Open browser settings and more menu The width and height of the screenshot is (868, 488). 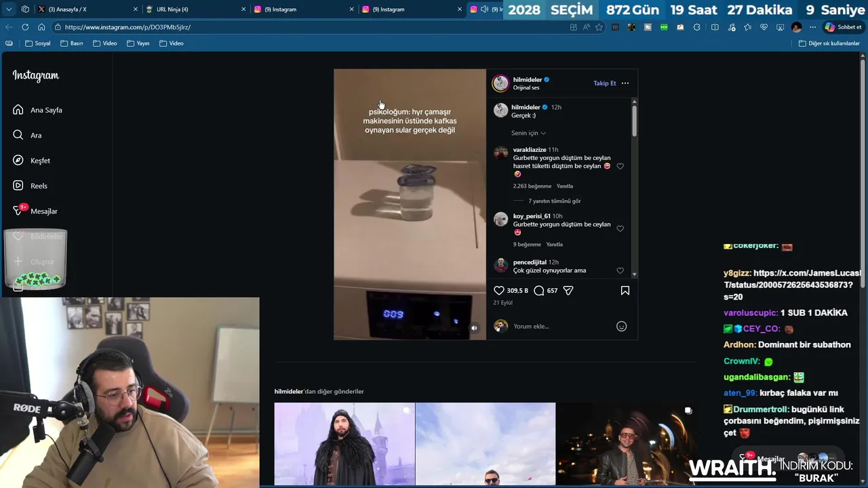click(x=812, y=27)
